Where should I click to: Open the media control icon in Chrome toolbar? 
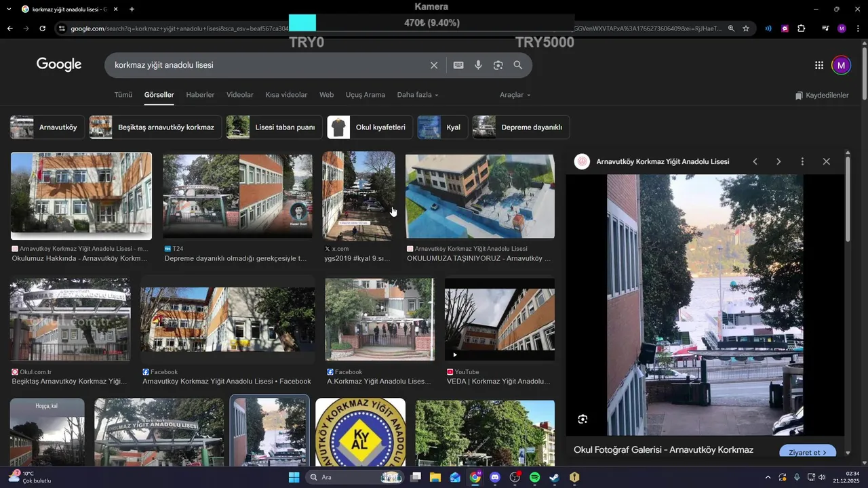click(x=825, y=28)
